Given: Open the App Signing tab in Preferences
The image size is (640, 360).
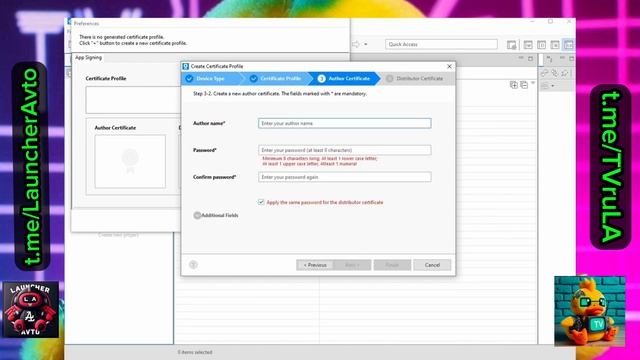Looking at the screenshot, I should click(x=88, y=58).
